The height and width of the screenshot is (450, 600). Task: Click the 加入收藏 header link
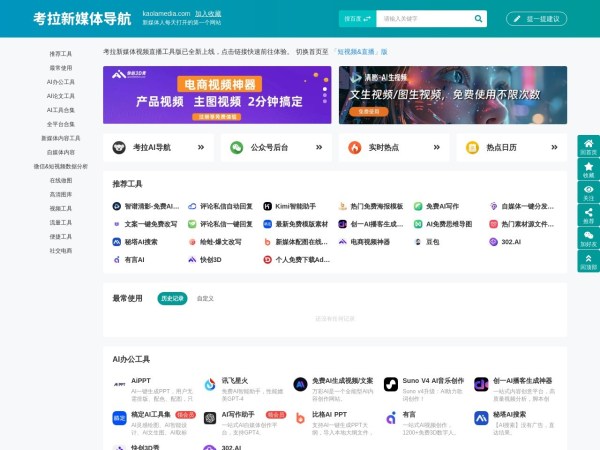point(208,13)
